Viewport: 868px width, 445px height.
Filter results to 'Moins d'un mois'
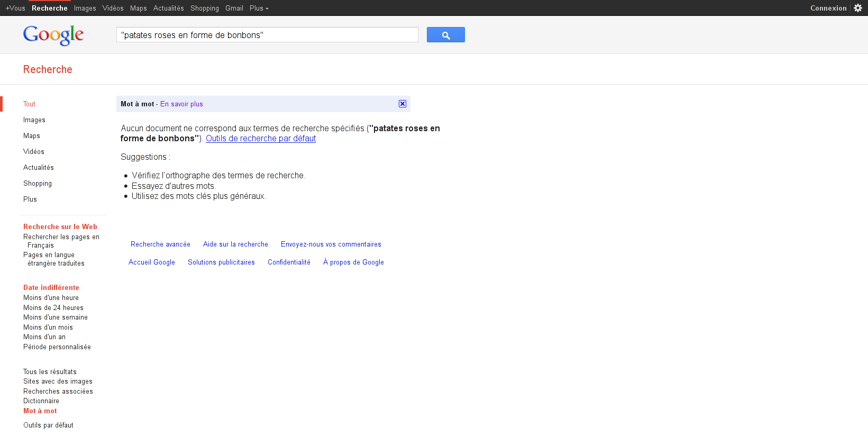click(x=48, y=328)
